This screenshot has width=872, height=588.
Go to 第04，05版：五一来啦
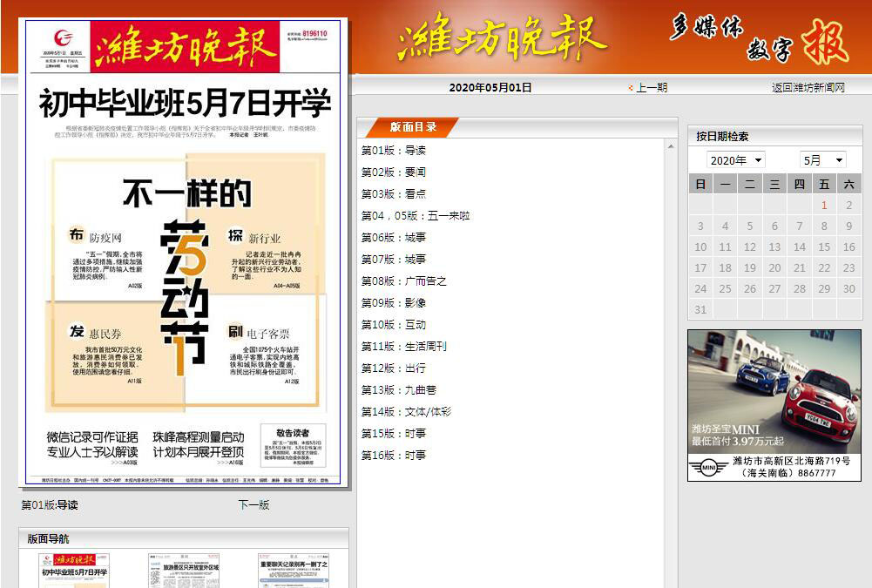click(x=416, y=216)
